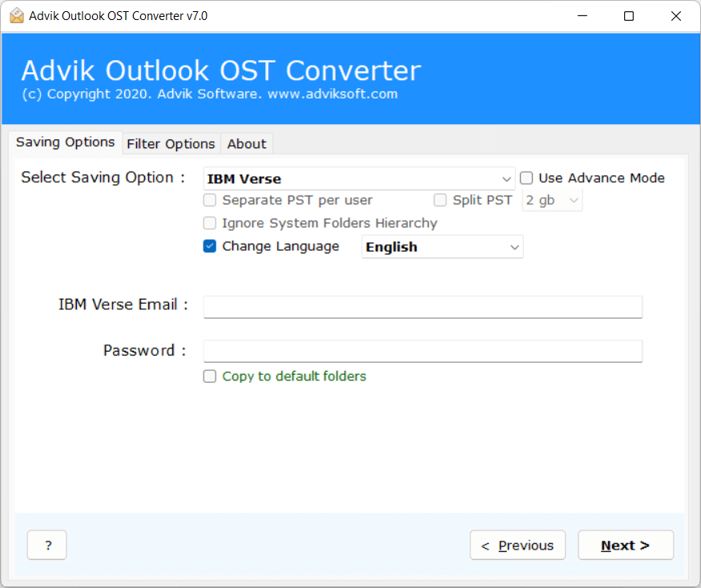
Task: Check Ignore System Folders Hierarchy
Action: click(210, 223)
